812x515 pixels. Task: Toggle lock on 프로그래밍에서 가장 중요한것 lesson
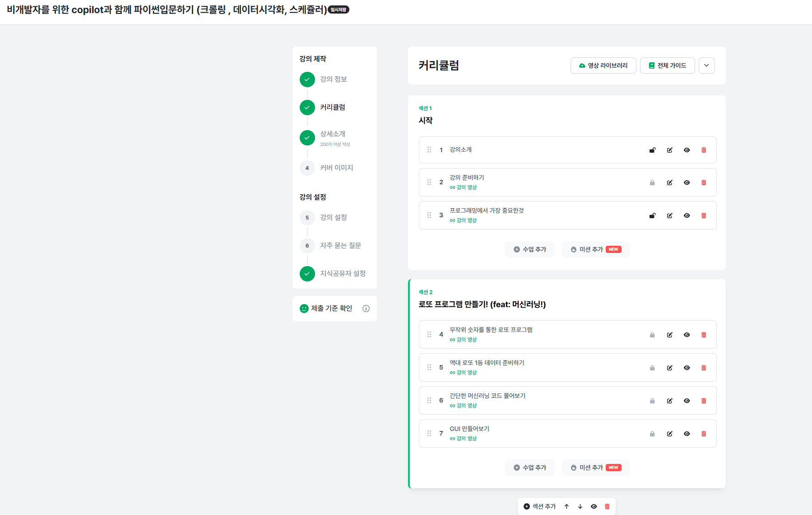tap(652, 215)
